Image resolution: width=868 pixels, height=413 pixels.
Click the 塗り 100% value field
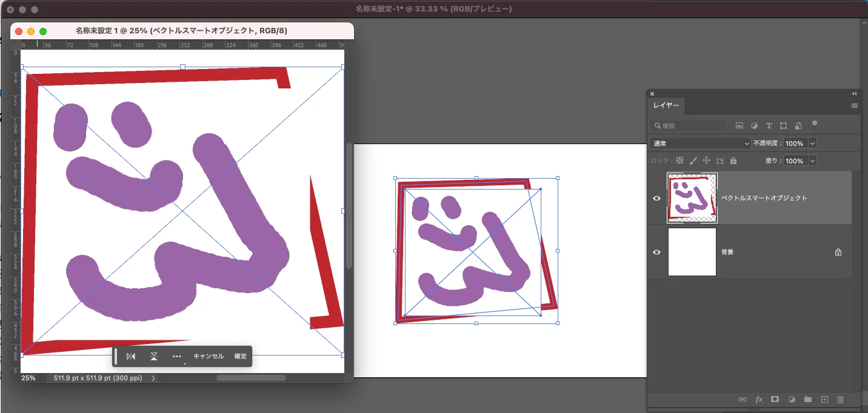click(x=795, y=161)
